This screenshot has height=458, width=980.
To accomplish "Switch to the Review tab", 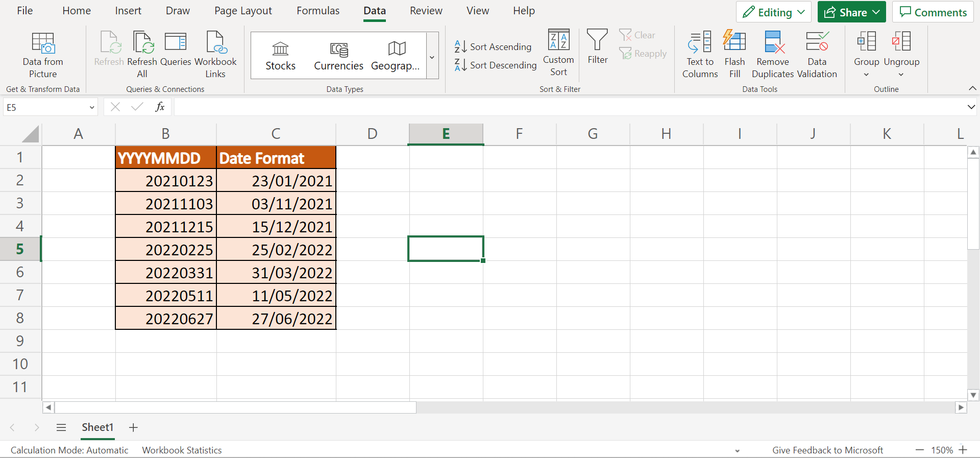I will (426, 11).
